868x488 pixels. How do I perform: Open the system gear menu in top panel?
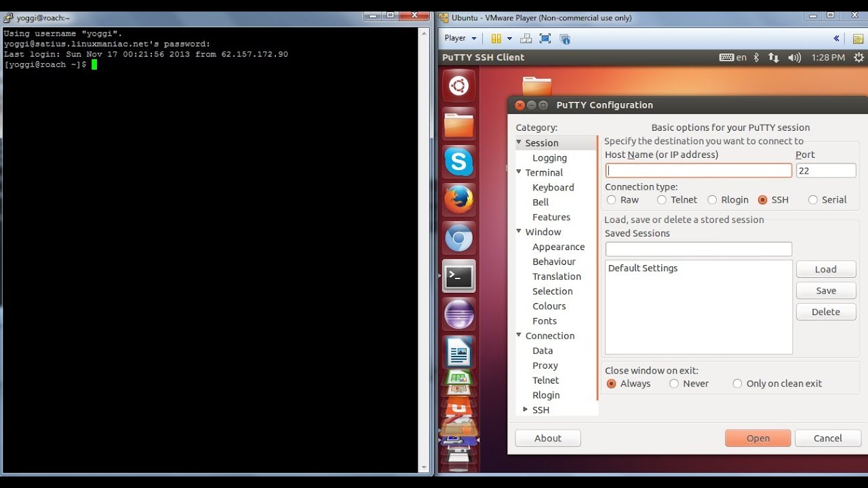click(859, 58)
